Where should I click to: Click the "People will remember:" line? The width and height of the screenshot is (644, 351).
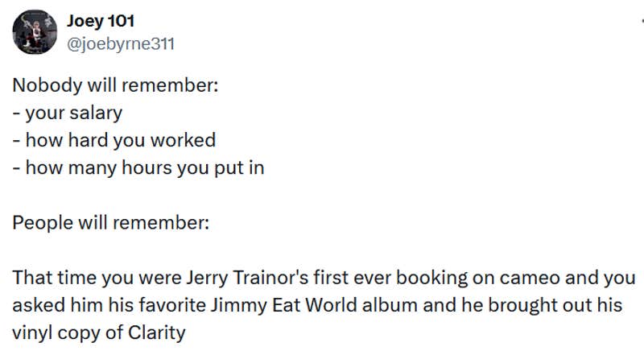110,222
